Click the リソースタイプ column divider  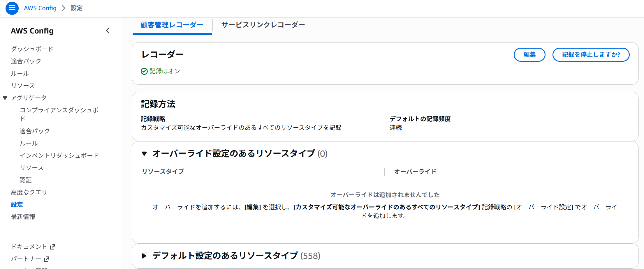pos(385,171)
